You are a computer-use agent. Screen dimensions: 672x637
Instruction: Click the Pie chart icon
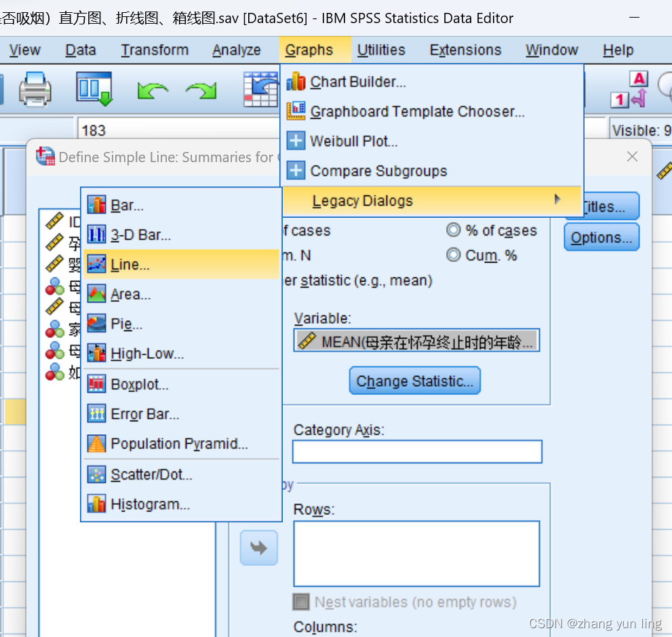(x=96, y=324)
